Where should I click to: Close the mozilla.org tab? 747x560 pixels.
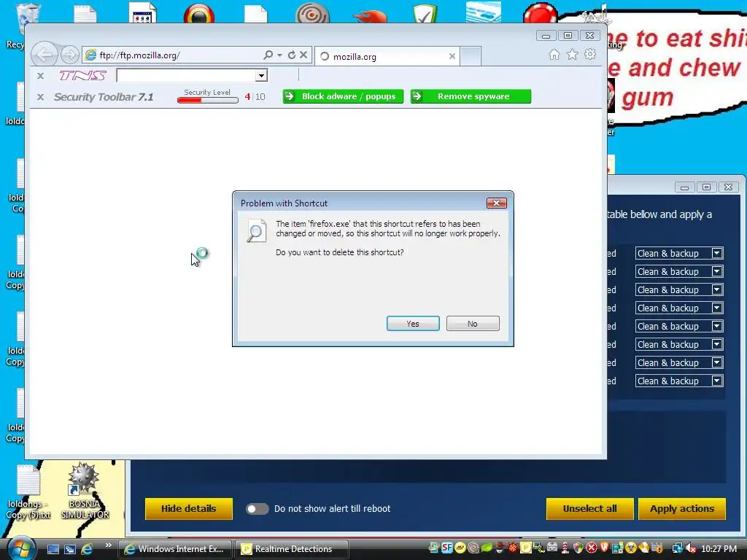(x=452, y=56)
